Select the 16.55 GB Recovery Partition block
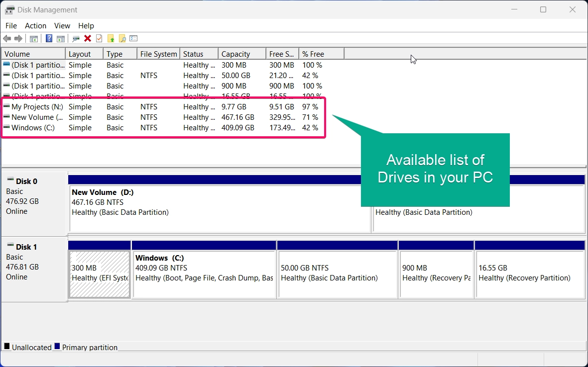This screenshot has width=588, height=367. [x=530, y=274]
